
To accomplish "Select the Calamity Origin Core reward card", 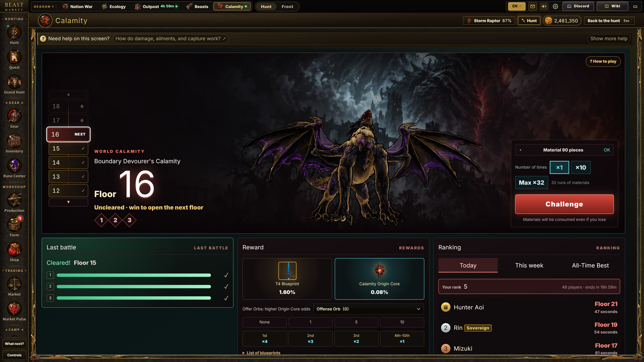I will tap(379, 279).
